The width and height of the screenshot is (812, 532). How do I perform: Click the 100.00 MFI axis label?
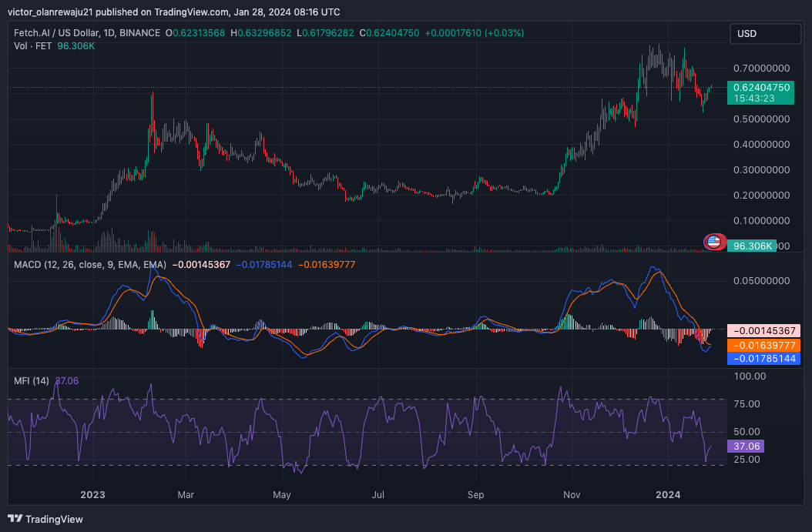click(x=750, y=376)
